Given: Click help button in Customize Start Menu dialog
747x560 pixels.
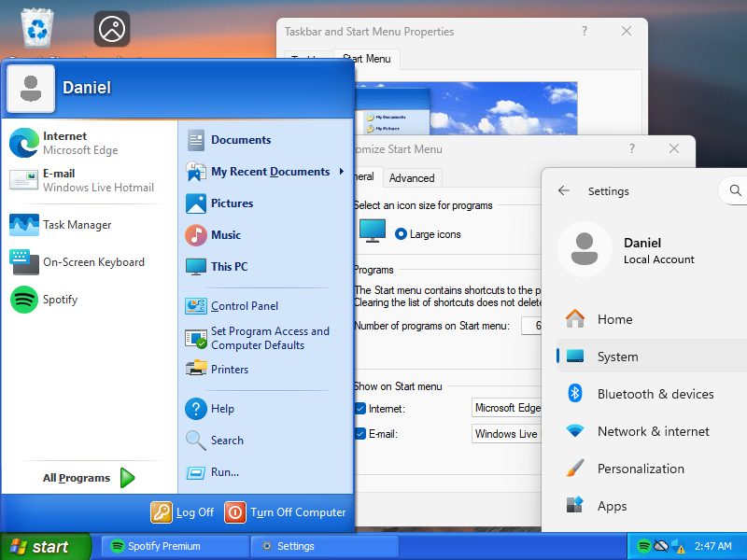Looking at the screenshot, I should [632, 149].
